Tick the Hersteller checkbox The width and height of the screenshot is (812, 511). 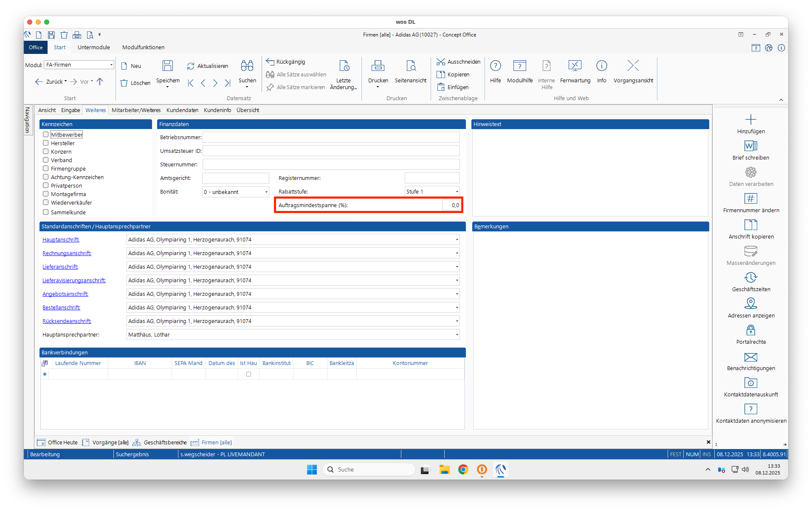pyautogui.click(x=45, y=143)
